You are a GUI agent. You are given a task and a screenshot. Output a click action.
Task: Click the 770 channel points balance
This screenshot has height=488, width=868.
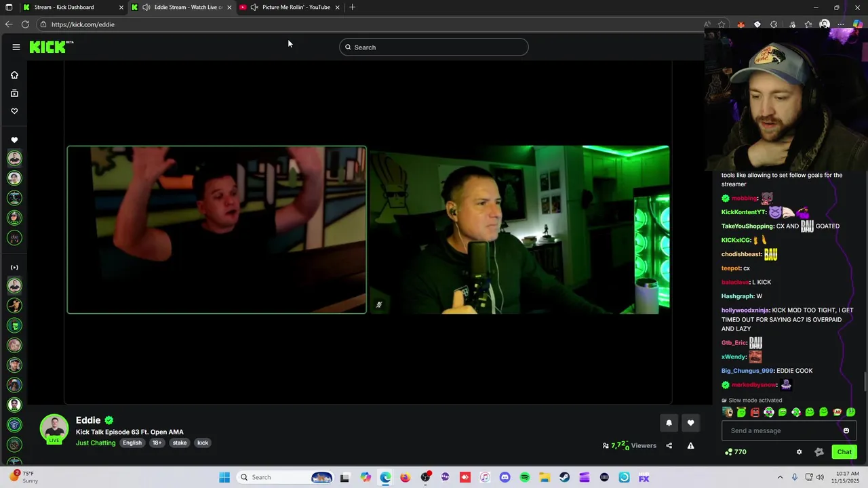coord(736,452)
